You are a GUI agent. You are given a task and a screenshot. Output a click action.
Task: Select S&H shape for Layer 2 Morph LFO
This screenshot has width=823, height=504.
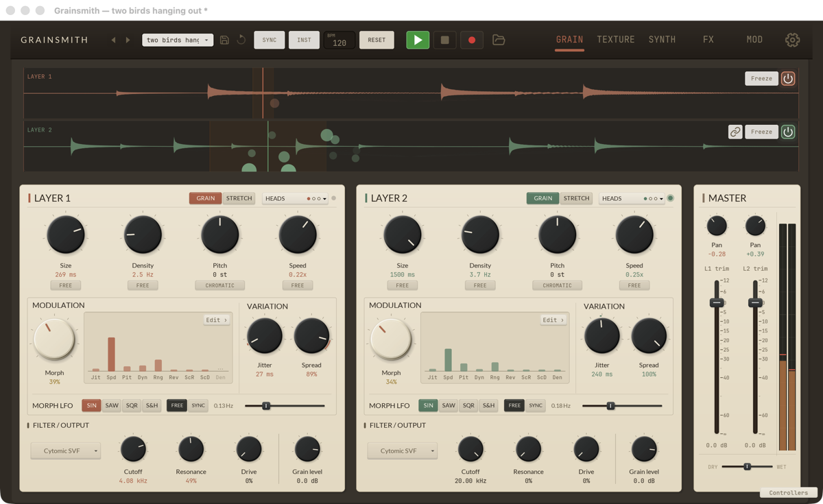click(x=488, y=405)
